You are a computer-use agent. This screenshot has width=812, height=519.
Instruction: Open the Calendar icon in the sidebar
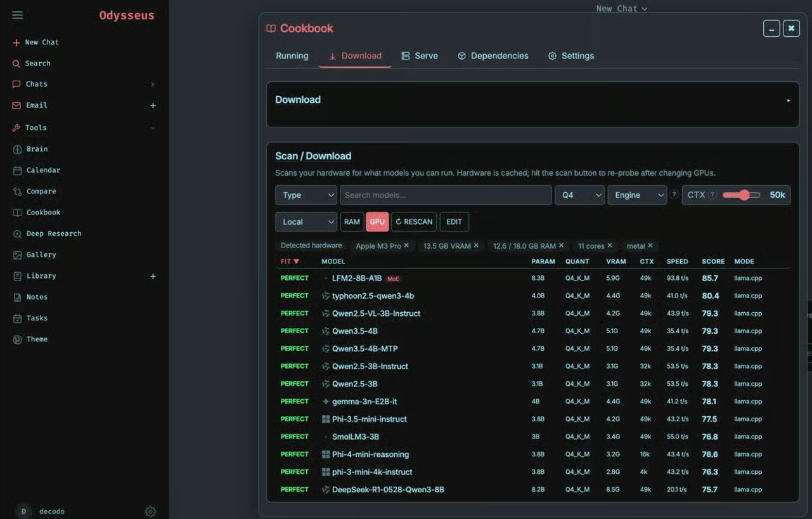click(x=17, y=171)
